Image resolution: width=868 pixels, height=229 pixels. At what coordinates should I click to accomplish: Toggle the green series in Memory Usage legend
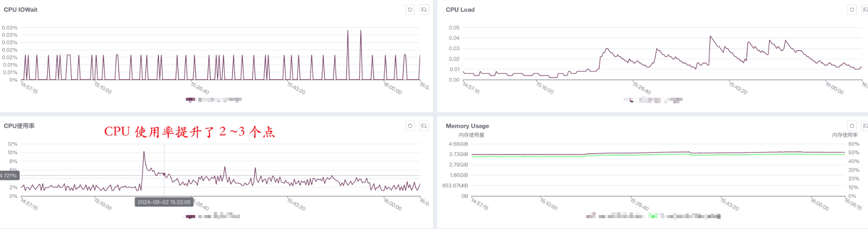[x=684, y=216]
